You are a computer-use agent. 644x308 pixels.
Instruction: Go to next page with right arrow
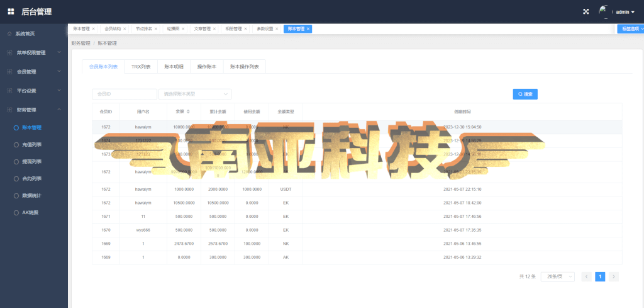pos(614,277)
